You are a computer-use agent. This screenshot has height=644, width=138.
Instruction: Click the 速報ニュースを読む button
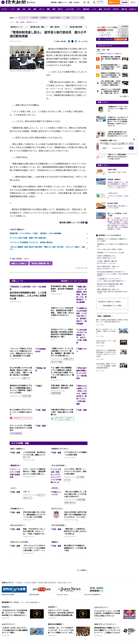click(x=19, y=263)
